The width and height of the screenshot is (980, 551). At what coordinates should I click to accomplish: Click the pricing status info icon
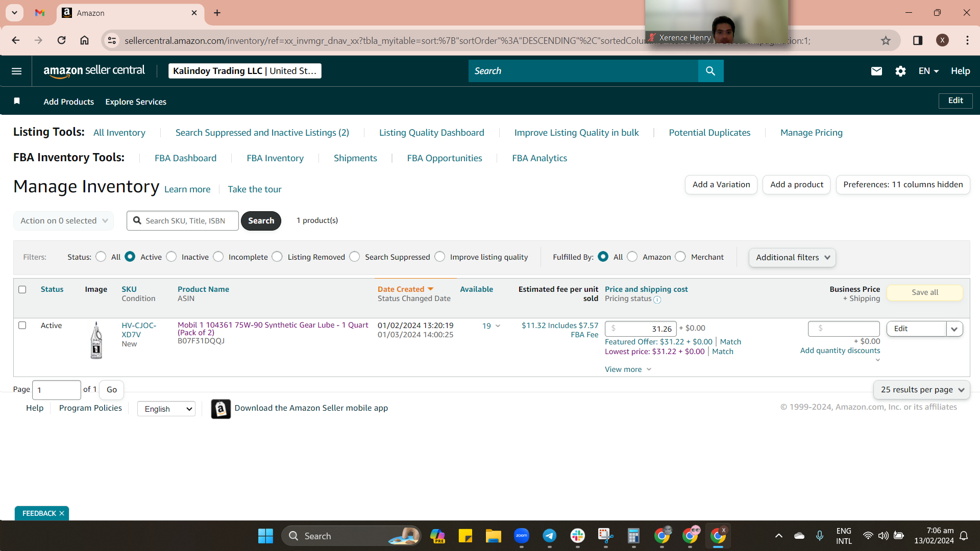coord(657,300)
